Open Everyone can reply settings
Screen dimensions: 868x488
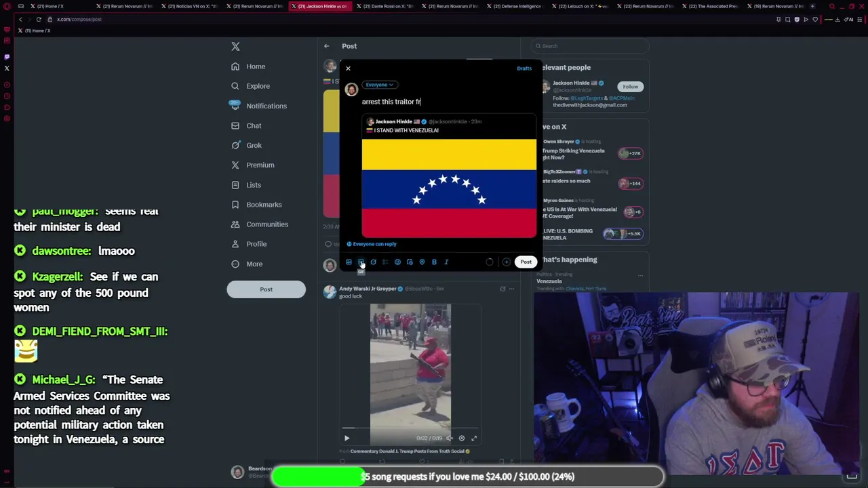pos(372,244)
